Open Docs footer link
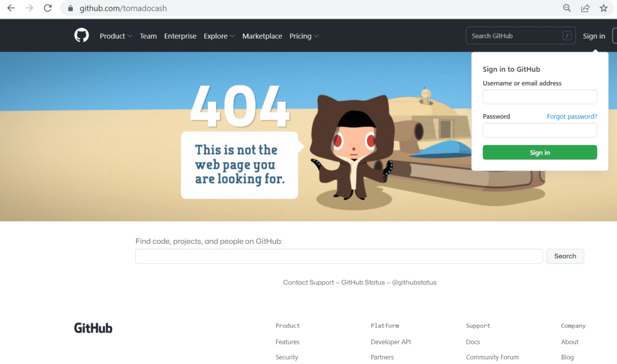617x364 pixels. point(472,342)
